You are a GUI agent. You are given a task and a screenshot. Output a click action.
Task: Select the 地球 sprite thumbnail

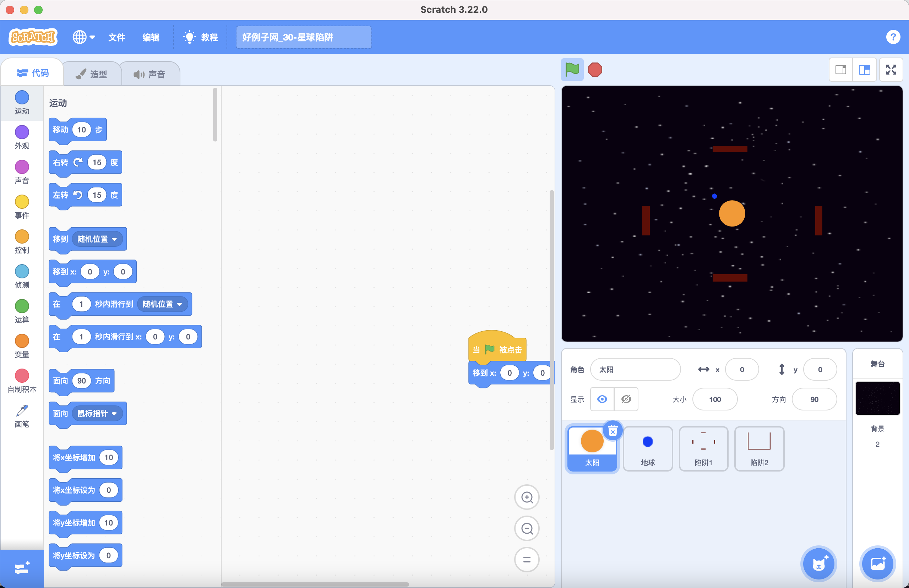pyautogui.click(x=648, y=449)
